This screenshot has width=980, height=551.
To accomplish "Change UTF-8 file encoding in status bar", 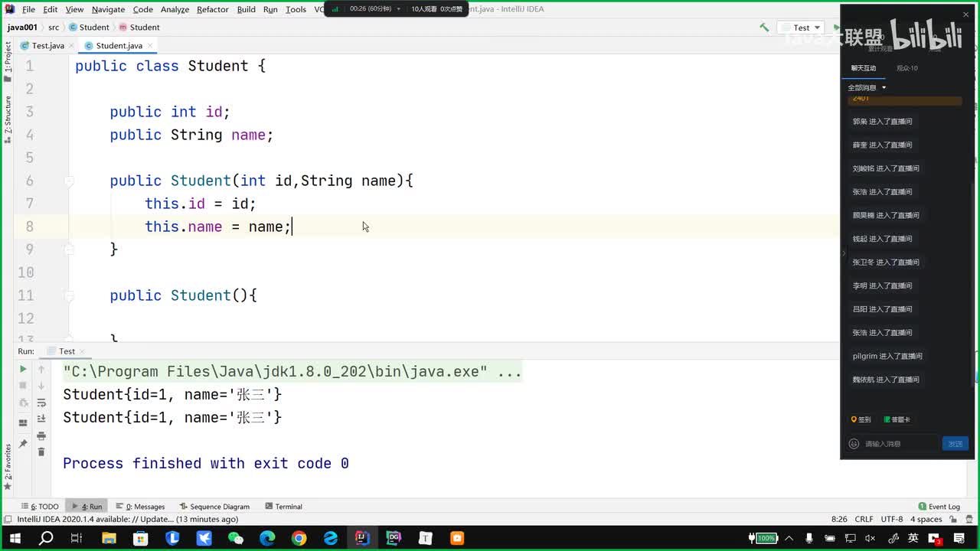I will (892, 519).
